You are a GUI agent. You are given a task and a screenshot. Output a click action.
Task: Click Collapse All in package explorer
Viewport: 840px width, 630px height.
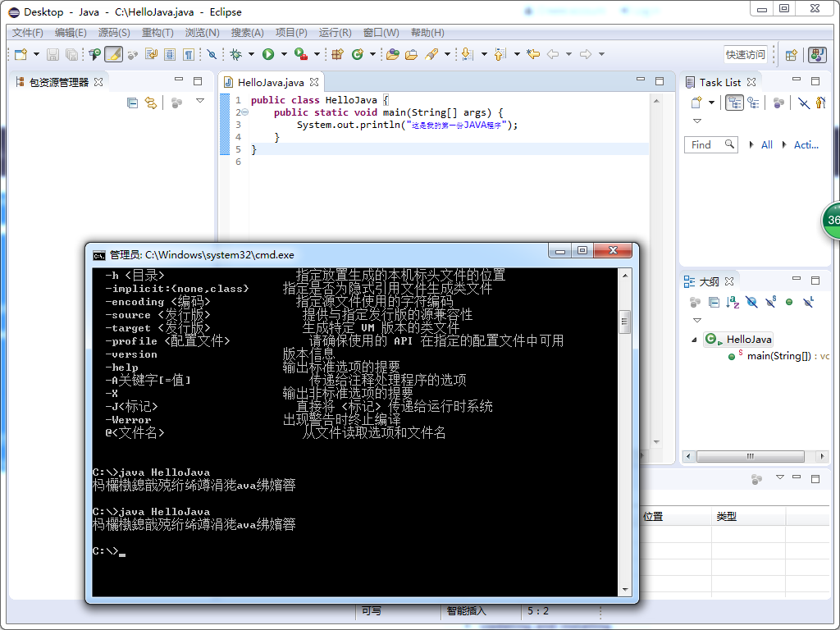[132, 103]
